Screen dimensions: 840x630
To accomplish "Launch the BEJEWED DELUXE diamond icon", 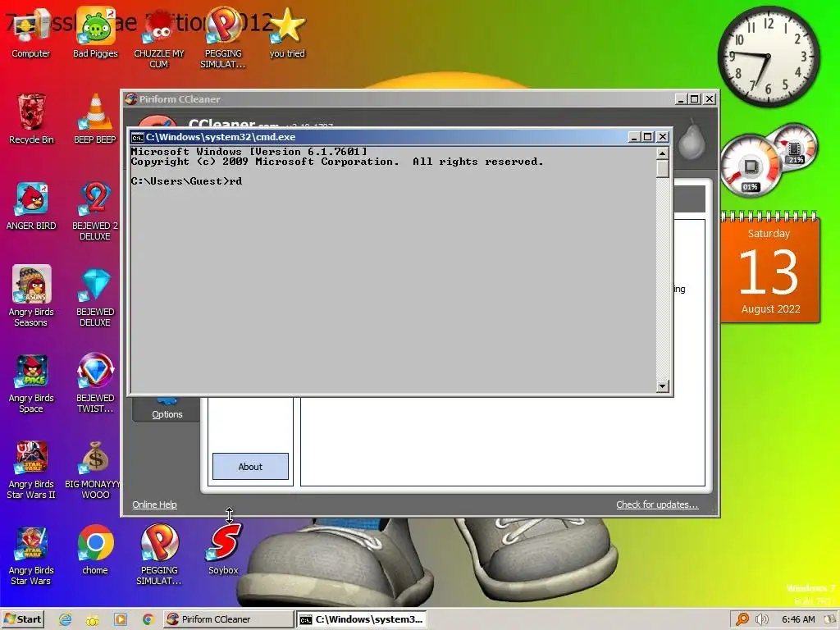I will click(95, 297).
